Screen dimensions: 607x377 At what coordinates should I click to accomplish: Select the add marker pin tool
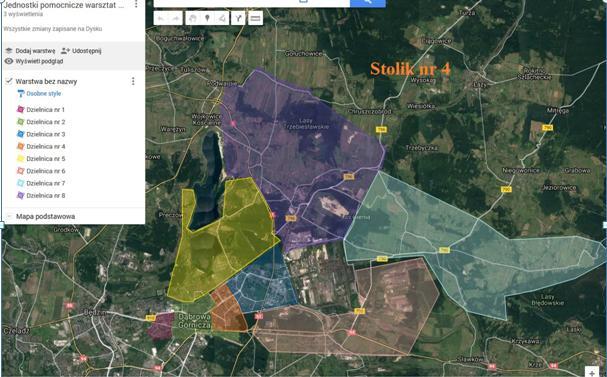(x=207, y=18)
